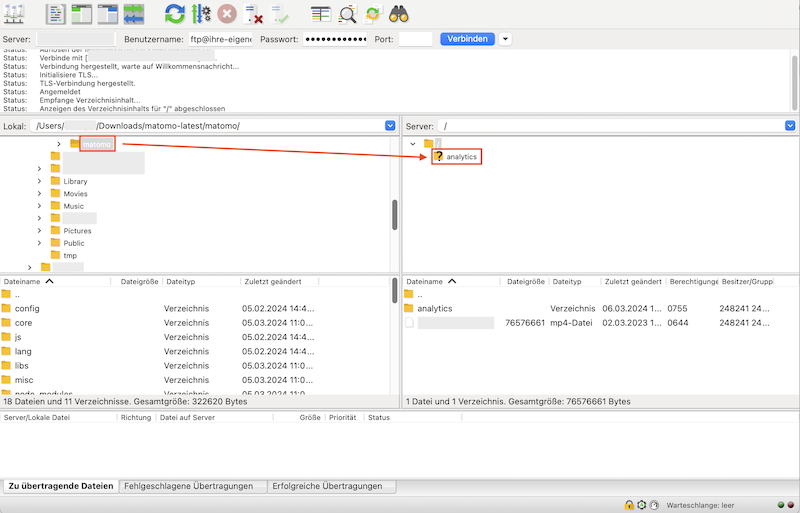Screen dimensions: 800x513
Task: Sort local list by Dateigröße column
Action: (x=137, y=281)
